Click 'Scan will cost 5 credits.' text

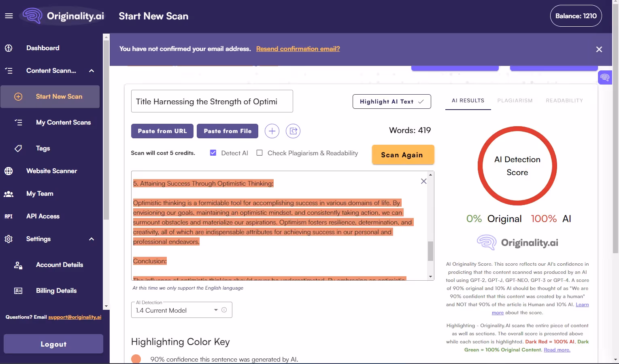click(163, 153)
